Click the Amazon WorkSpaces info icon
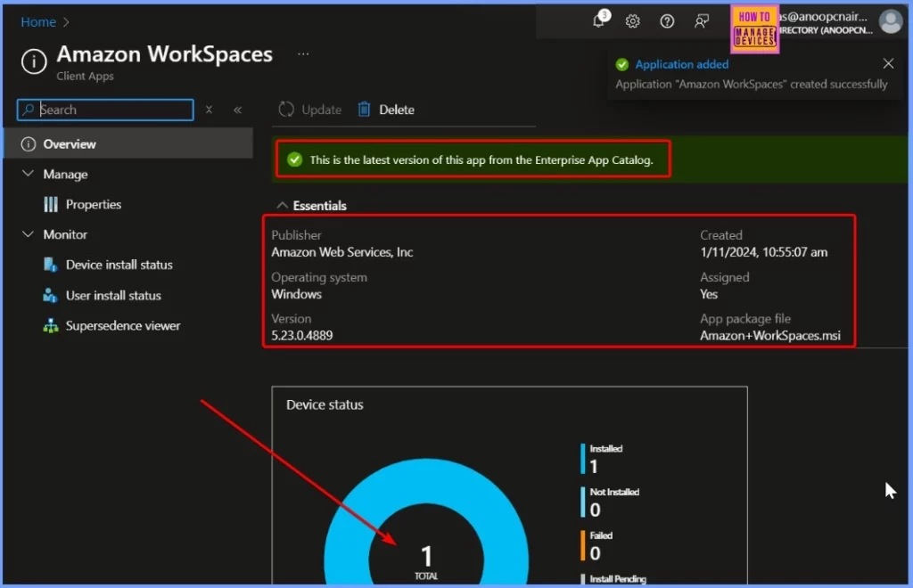The height and width of the screenshot is (588, 913). pos(34,61)
